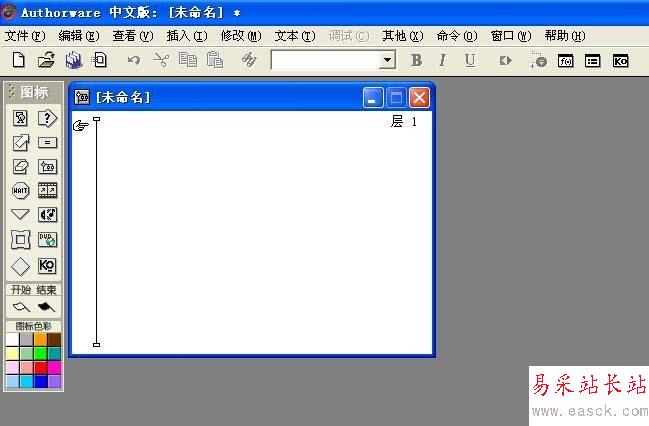Click the Cut scissors button

click(161, 60)
